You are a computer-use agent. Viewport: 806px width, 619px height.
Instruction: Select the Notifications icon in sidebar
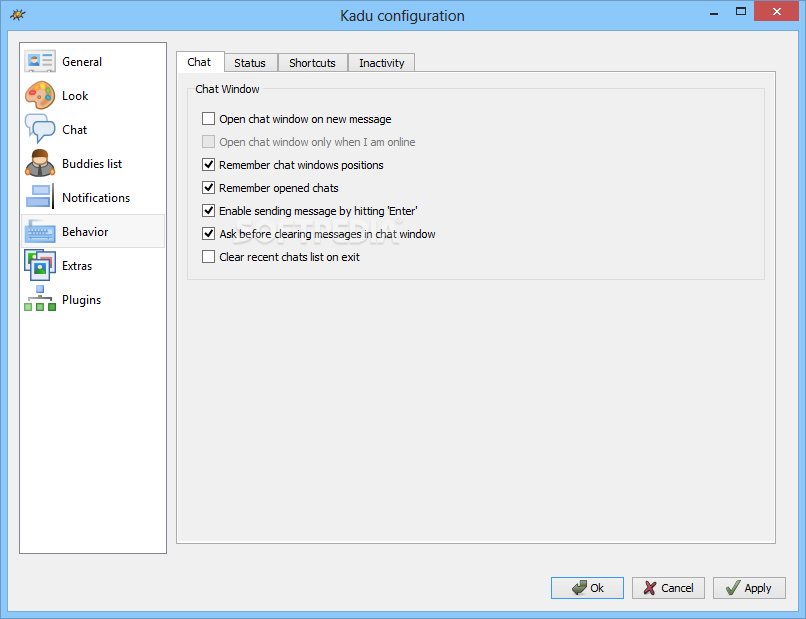[40, 197]
